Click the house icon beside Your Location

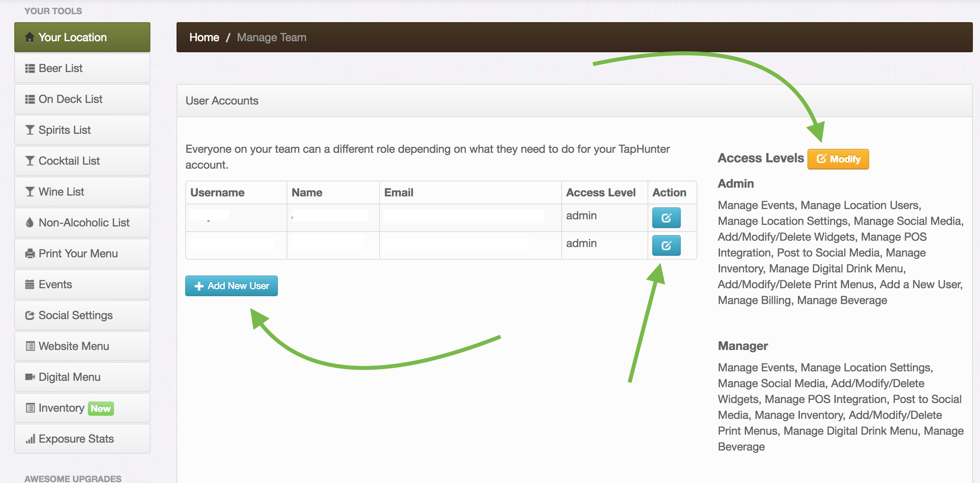(x=30, y=37)
